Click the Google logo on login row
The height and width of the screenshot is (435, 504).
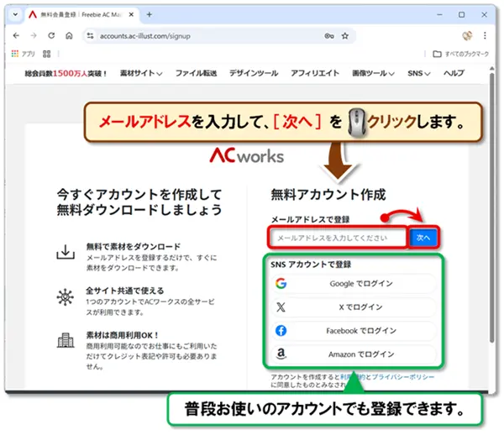pos(281,283)
